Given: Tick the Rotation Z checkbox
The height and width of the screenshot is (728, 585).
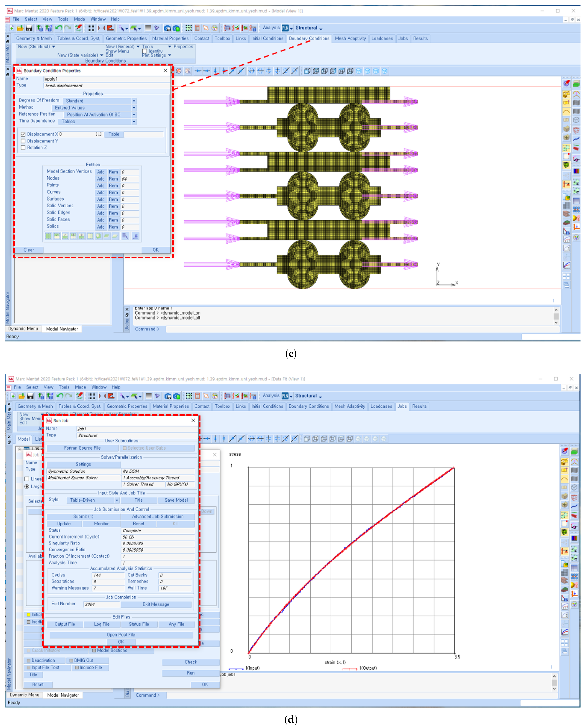Looking at the screenshot, I should point(23,148).
